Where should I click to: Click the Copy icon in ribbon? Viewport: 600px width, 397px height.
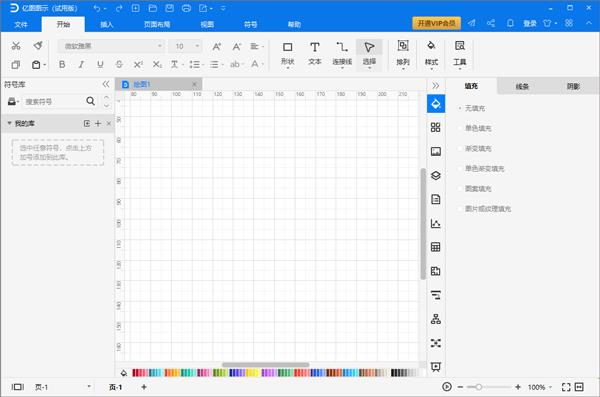[x=16, y=65]
